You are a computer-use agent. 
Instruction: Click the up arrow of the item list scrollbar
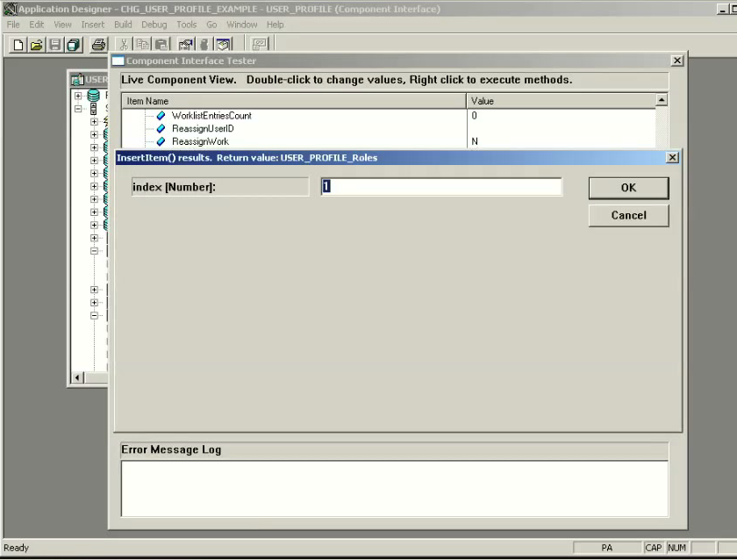(x=662, y=100)
